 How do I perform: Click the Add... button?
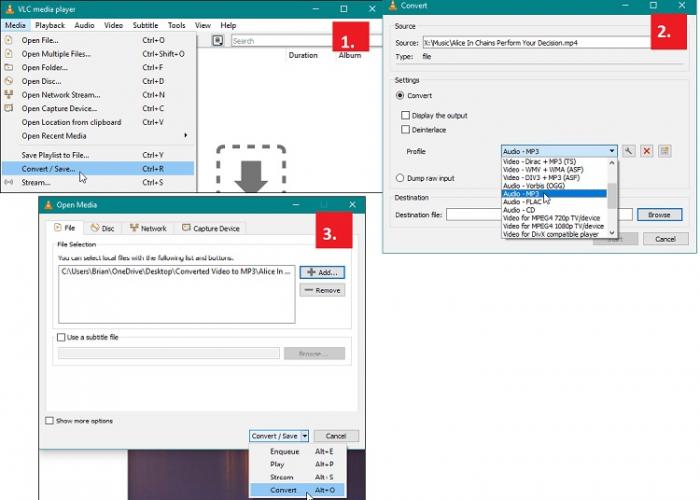pyautogui.click(x=322, y=272)
